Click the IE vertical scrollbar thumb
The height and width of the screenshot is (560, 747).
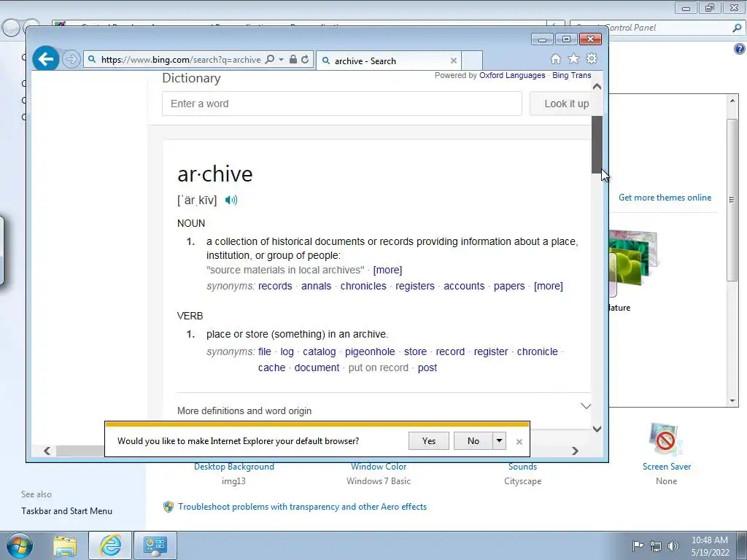point(597,145)
